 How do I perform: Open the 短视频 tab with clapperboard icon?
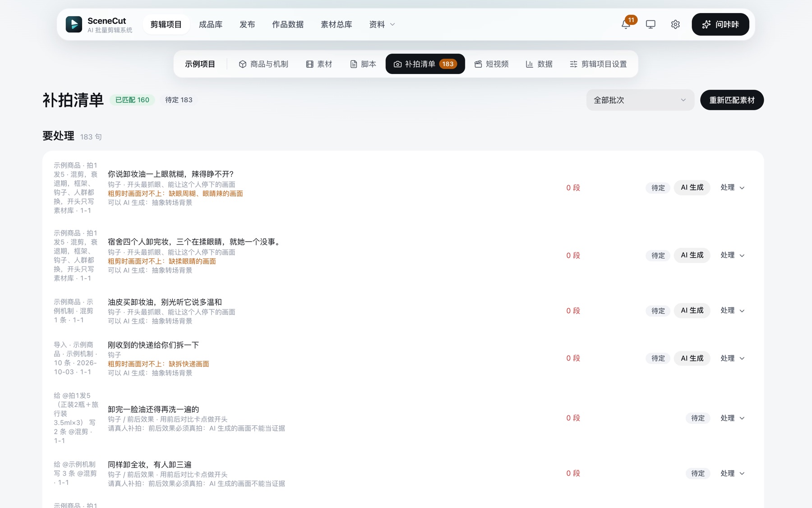tap(492, 64)
